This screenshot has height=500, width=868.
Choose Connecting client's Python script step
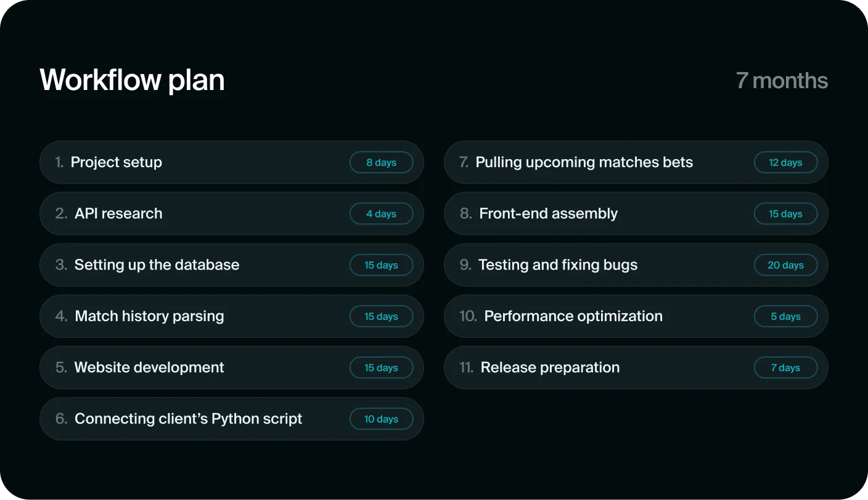point(232,419)
